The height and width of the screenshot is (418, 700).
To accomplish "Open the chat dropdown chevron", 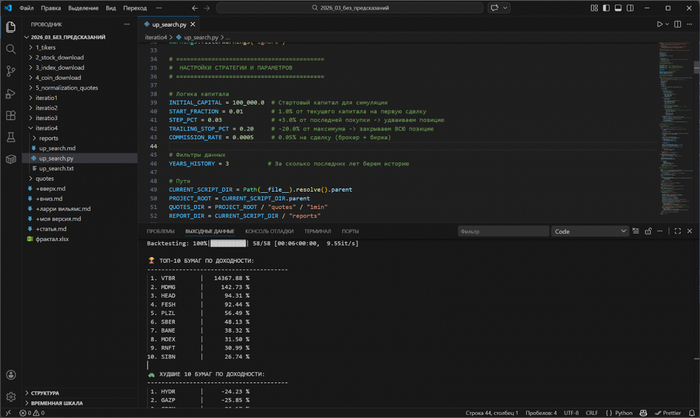I will [x=505, y=8].
